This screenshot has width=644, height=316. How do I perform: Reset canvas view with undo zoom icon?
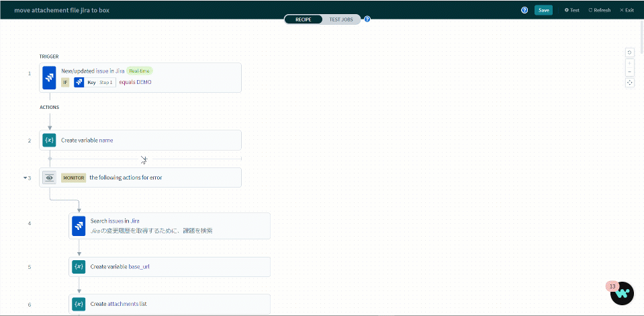click(629, 52)
